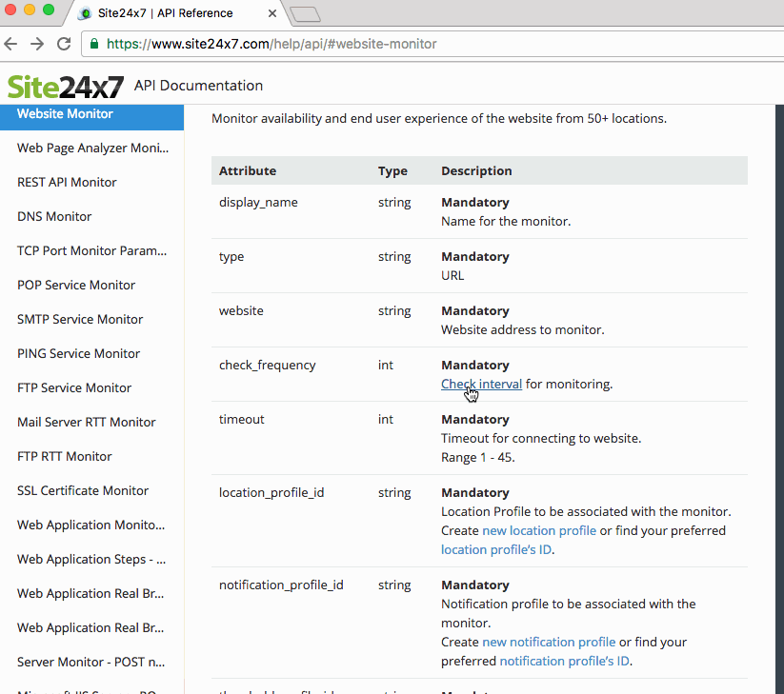784x694 pixels.
Task: Click the display_name attribute cell
Action: click(258, 203)
